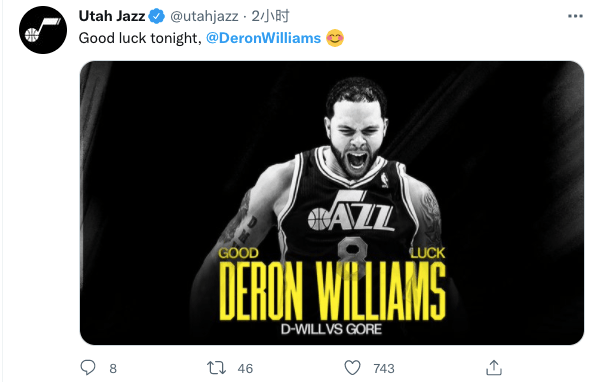The width and height of the screenshot is (598, 382).
Task: Click the Good luck tonight tweet text
Action: pos(140,38)
